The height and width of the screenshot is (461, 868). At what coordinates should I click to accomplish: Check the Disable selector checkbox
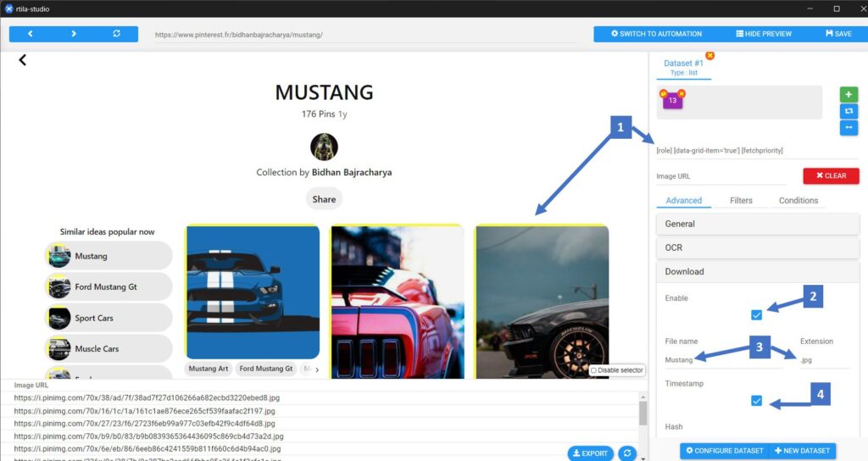click(593, 370)
